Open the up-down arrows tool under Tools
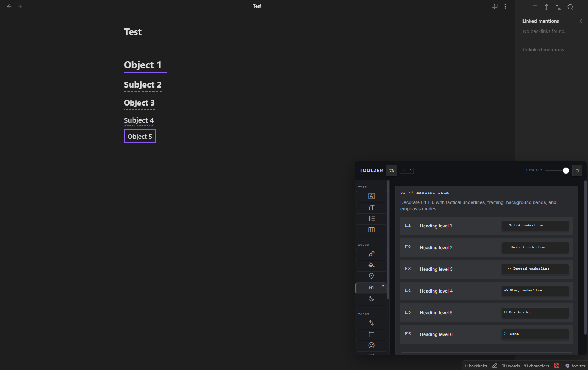 click(x=371, y=323)
